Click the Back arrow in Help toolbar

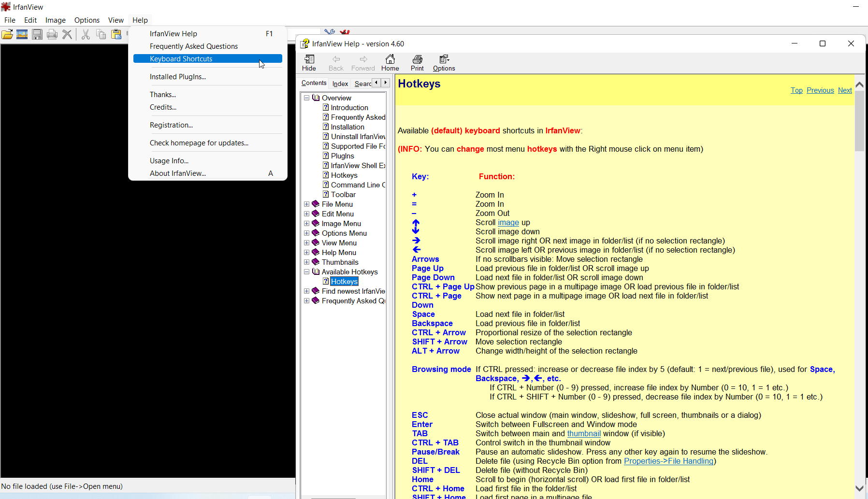point(336,59)
